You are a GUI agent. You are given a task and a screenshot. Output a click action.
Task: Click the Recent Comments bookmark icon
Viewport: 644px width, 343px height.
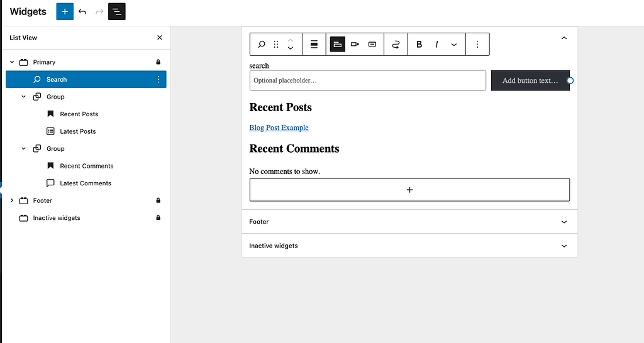click(x=50, y=166)
